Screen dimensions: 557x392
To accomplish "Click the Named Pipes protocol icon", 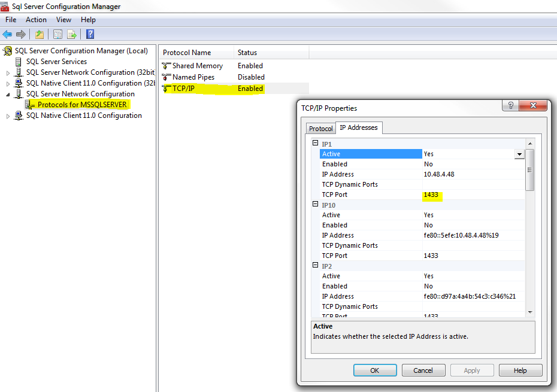I will [167, 77].
